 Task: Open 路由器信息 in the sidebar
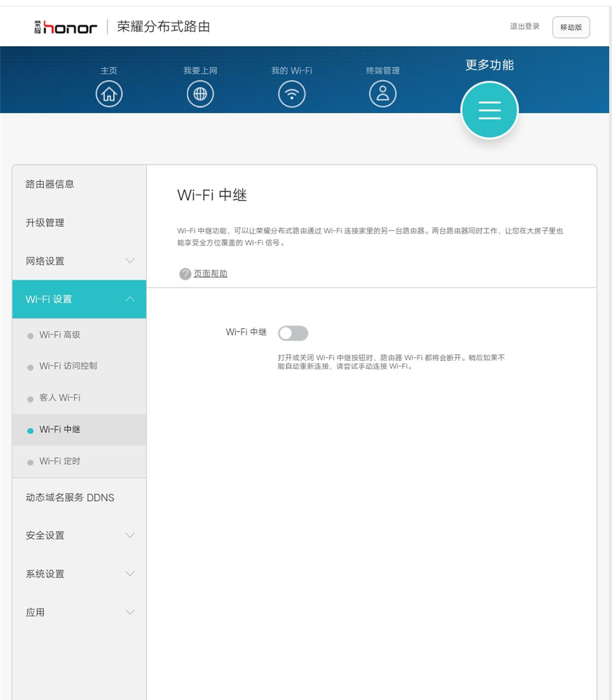point(50,184)
